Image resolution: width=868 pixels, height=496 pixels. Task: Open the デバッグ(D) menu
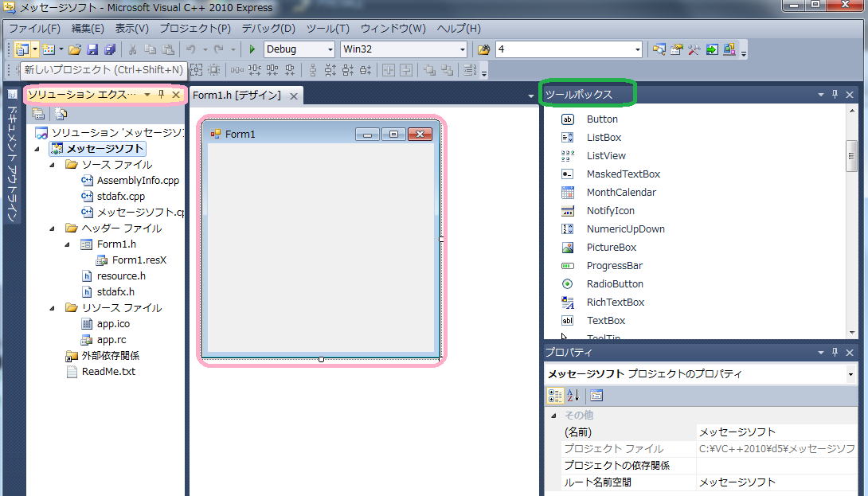(x=268, y=29)
